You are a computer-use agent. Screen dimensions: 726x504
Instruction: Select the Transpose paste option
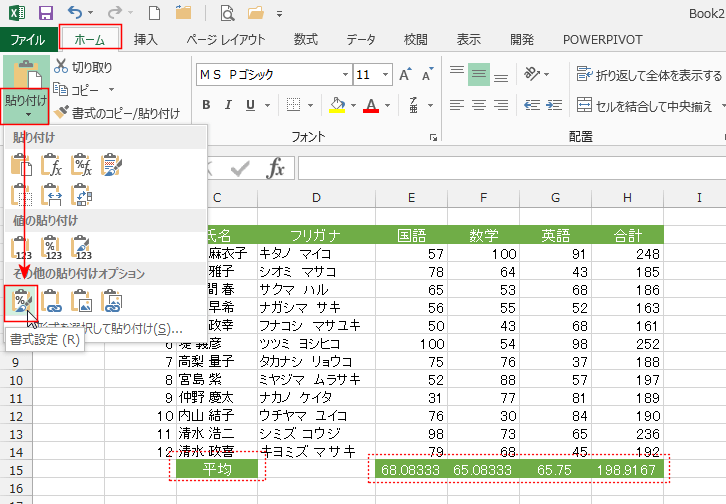(x=82, y=194)
